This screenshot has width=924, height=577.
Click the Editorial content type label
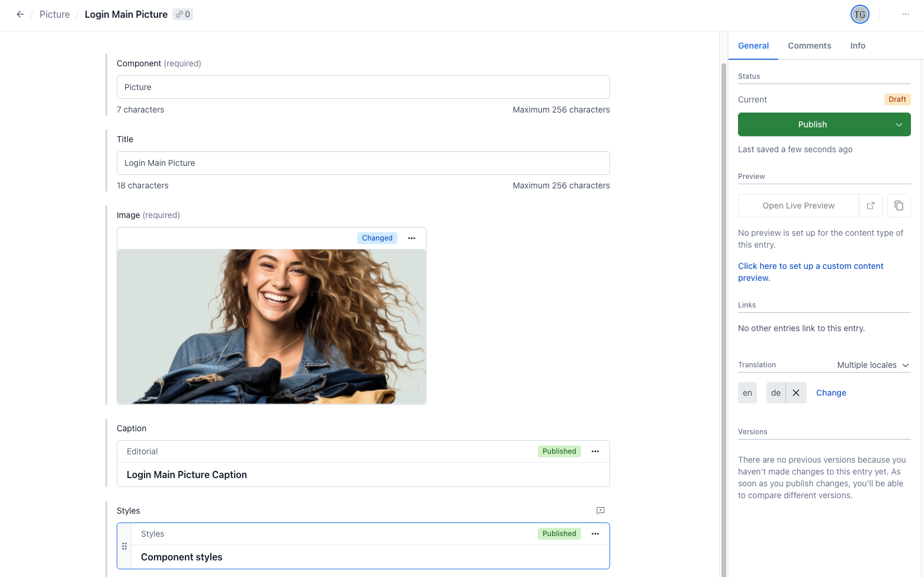pos(142,451)
